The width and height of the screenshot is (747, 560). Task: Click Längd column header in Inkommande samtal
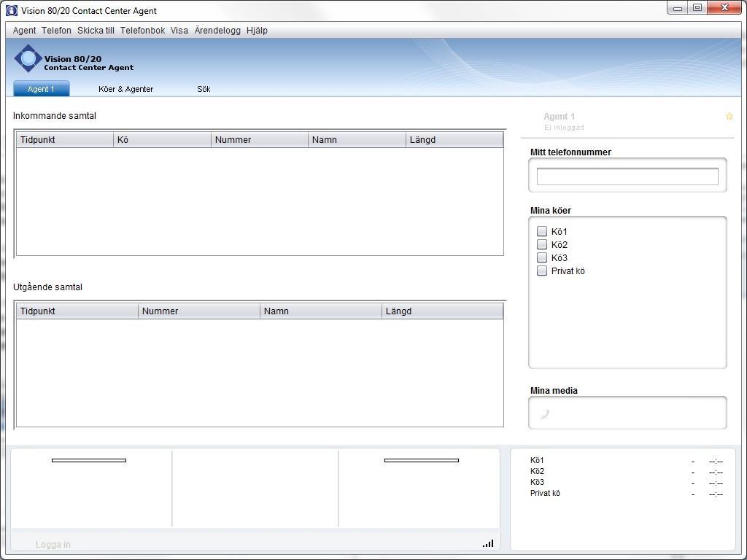click(x=454, y=139)
